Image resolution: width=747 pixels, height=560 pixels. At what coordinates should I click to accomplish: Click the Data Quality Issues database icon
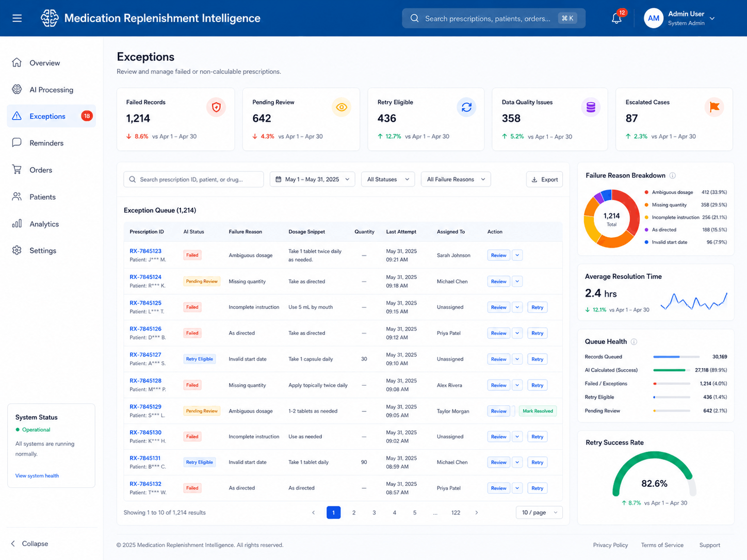click(x=591, y=107)
